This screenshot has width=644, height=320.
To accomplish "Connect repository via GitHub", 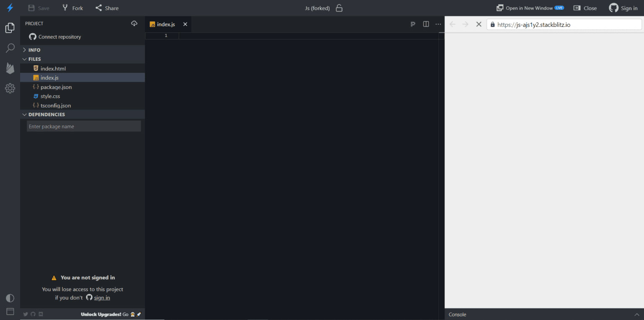I will 55,37.
